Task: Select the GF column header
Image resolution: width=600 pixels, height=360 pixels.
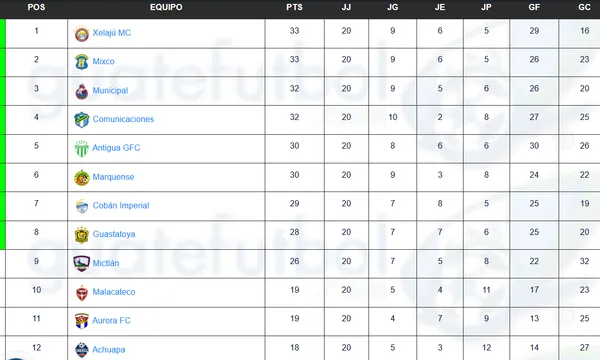Action: pyautogui.click(x=534, y=7)
